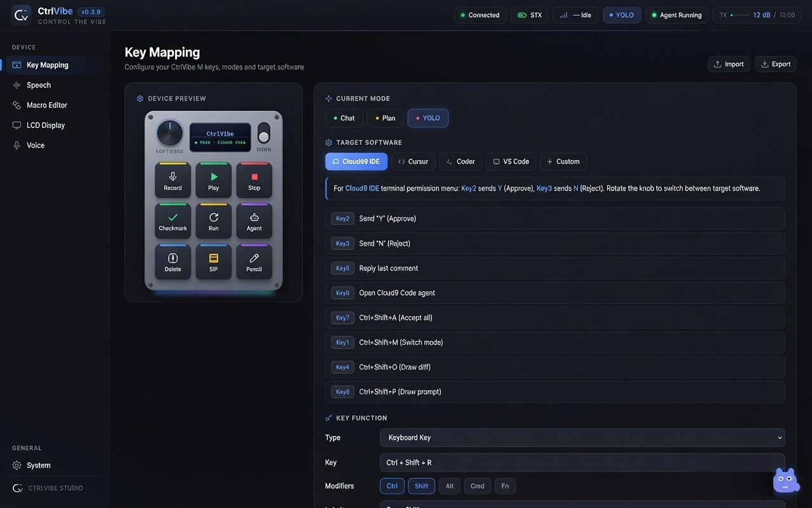Toggle the Fn modifier
Image resolution: width=812 pixels, height=508 pixels.
point(505,486)
